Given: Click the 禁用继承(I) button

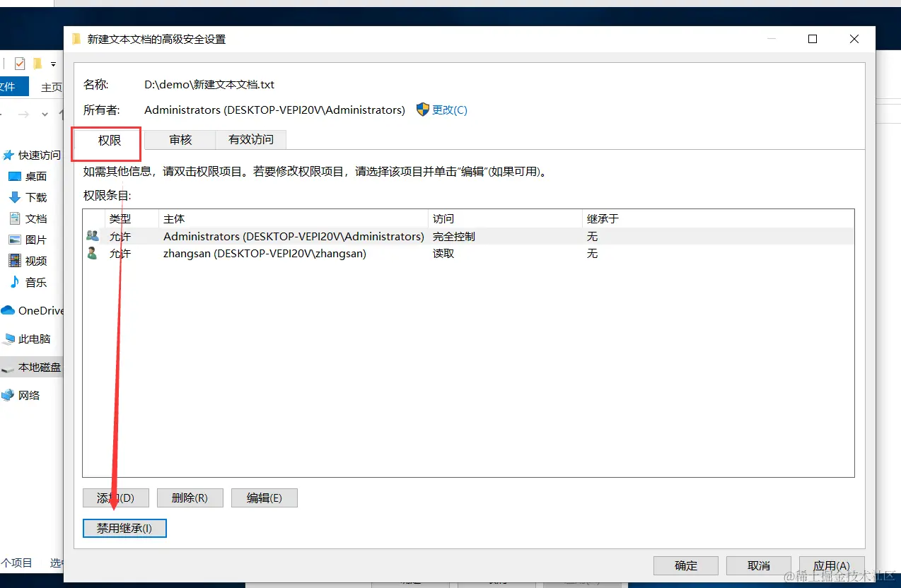Looking at the screenshot, I should 124,528.
